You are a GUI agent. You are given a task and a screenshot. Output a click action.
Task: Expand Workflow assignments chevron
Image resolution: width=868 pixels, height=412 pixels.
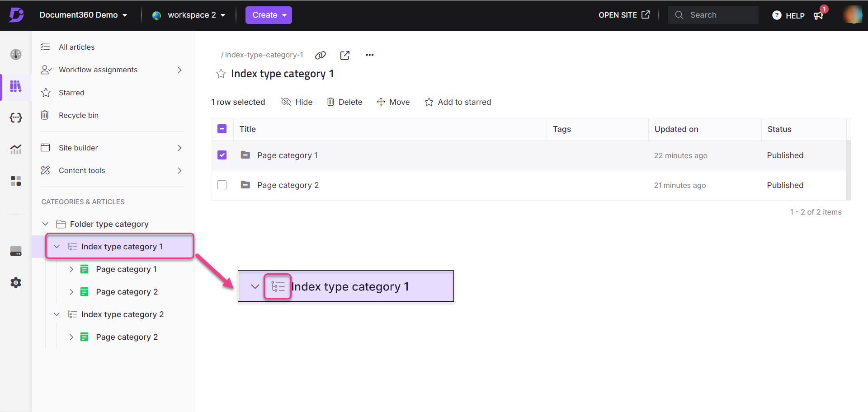[179, 70]
